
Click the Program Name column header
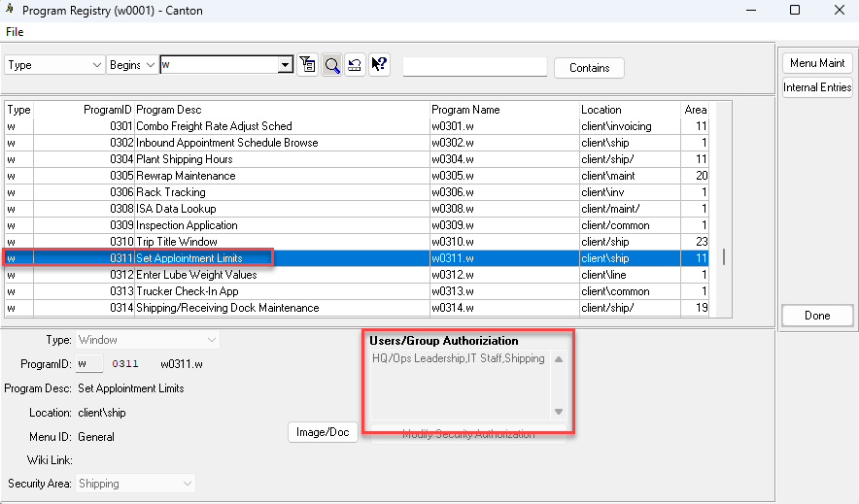point(504,110)
